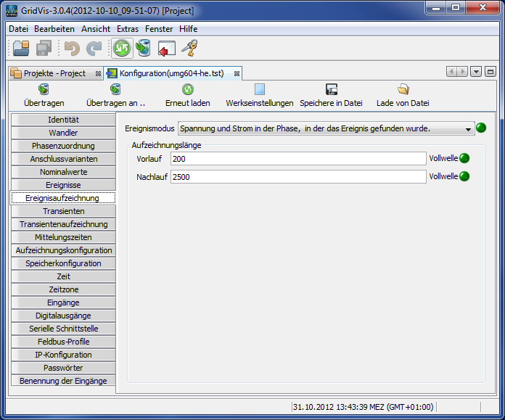505x420 pixels.
Task: Select the Digitalausgänge section
Action: tap(63, 316)
